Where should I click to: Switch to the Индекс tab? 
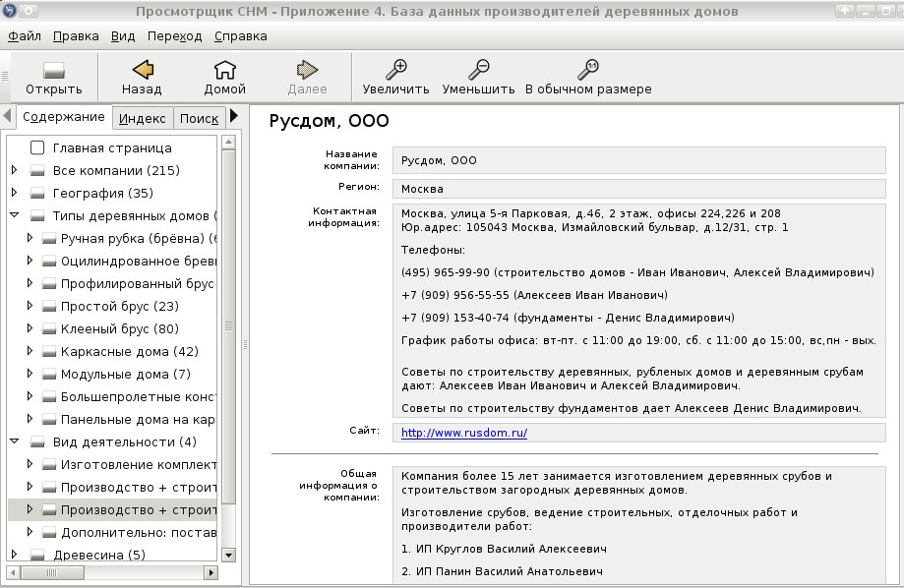tap(143, 118)
